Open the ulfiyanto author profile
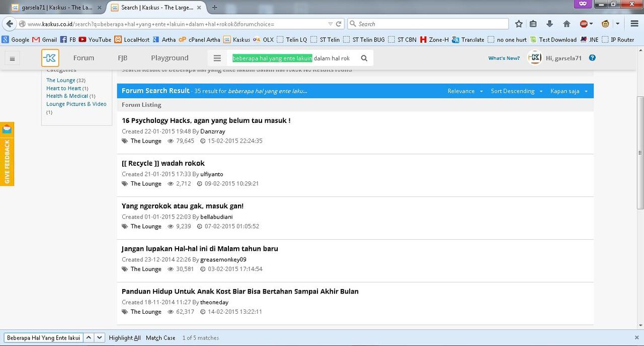This screenshot has width=644, height=346. tap(212, 174)
